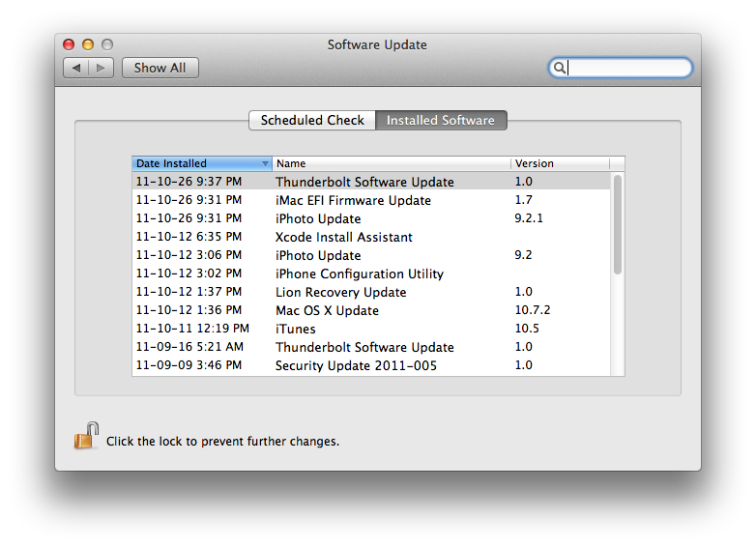Select iPhoto Update version 9.2 row
Viewport: 756px width, 547px height.
(371, 255)
